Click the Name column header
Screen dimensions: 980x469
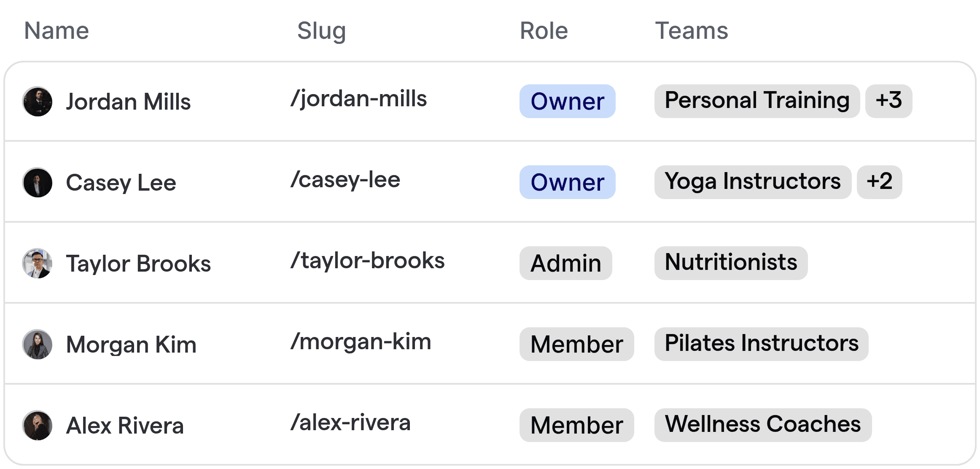(56, 30)
